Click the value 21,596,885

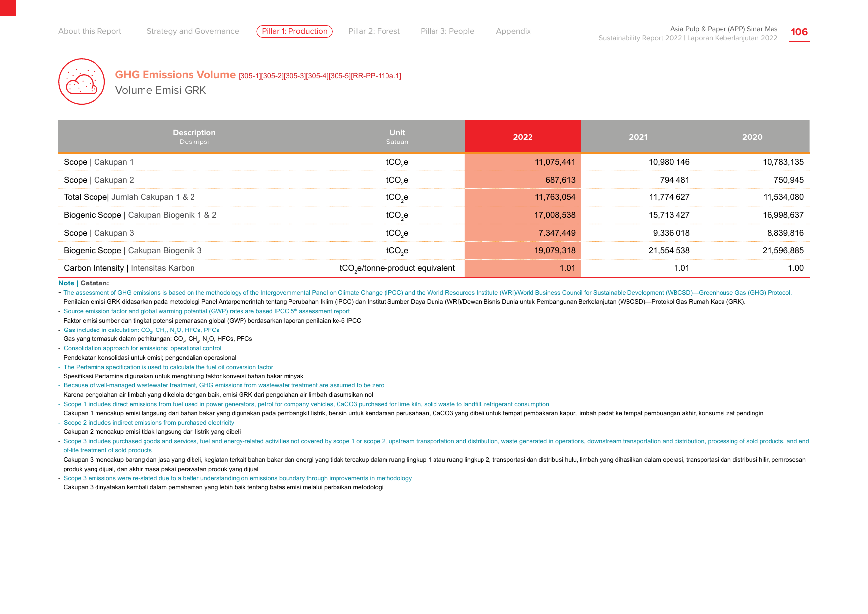coord(783,251)
